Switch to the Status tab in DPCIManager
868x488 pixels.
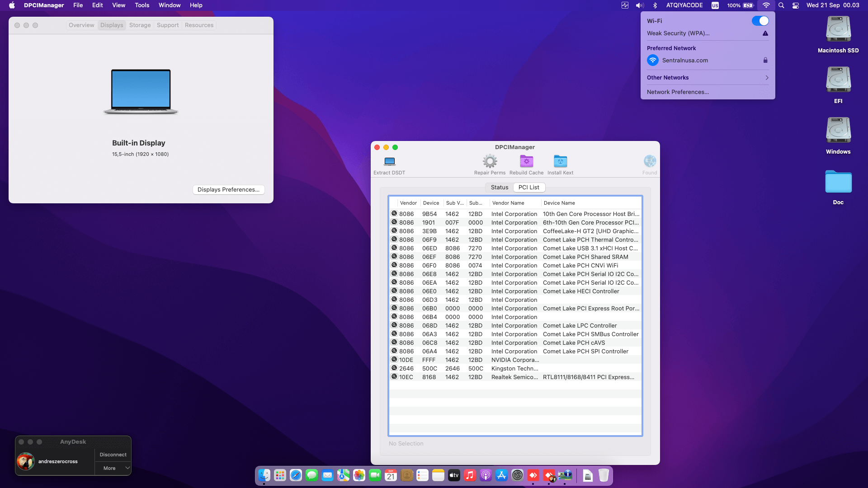coord(500,187)
